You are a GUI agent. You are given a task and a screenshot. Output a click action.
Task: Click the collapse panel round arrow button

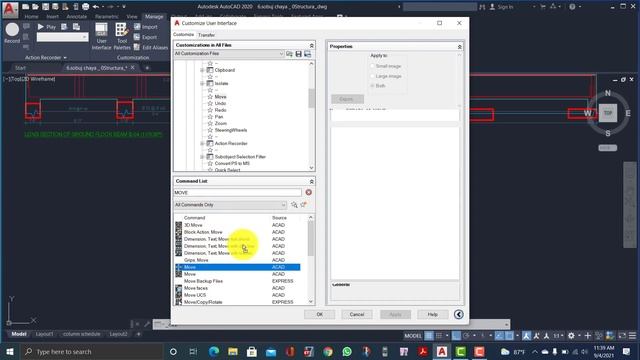pos(458,314)
